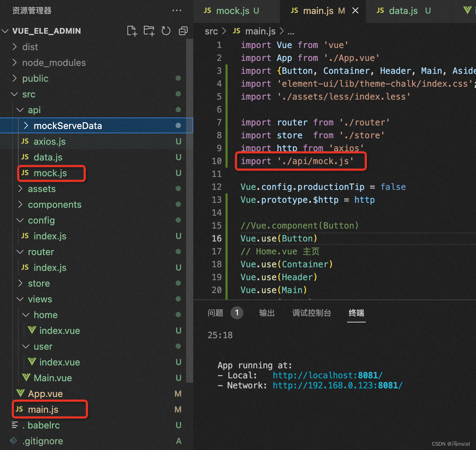Open the 调试控制台 panel tab
The width and height of the screenshot is (476, 450).
(311, 313)
